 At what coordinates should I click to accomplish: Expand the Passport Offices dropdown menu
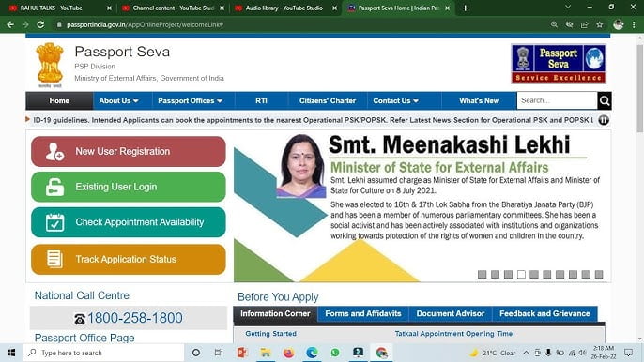[191, 101]
